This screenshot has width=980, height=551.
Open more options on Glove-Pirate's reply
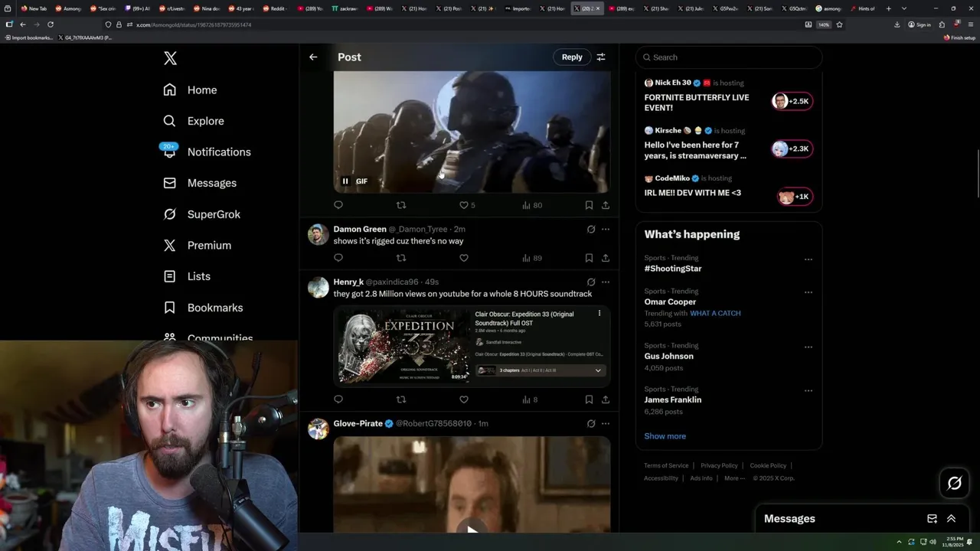point(606,423)
